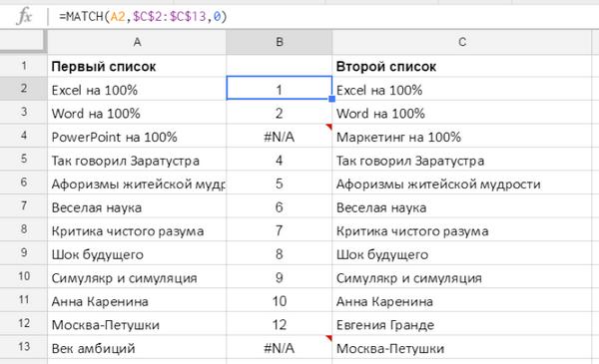Select row 2 header
Screen dimensions: 599x364
23,89
